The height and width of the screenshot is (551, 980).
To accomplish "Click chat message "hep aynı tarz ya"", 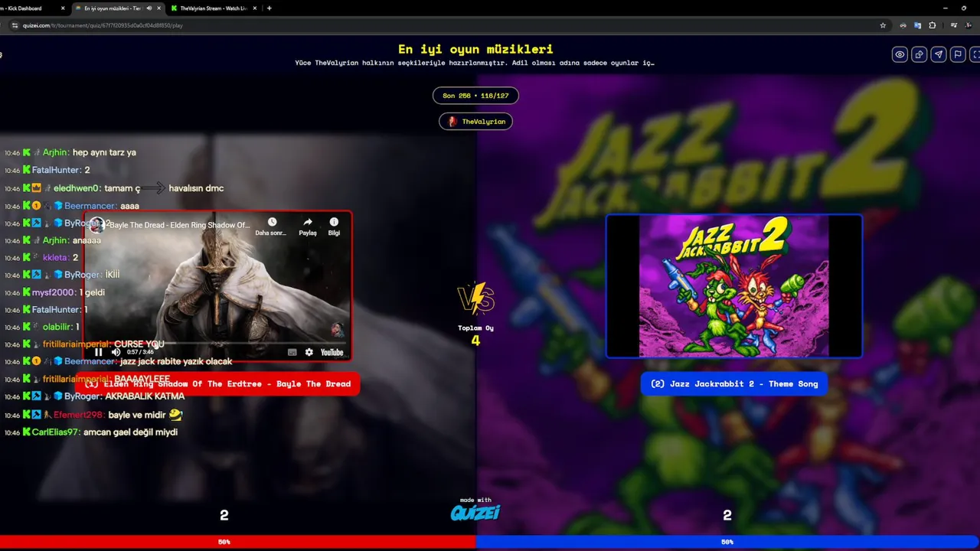I will [x=104, y=152].
